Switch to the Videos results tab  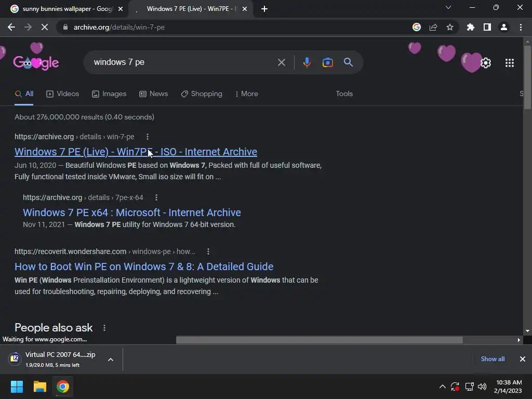[62, 94]
